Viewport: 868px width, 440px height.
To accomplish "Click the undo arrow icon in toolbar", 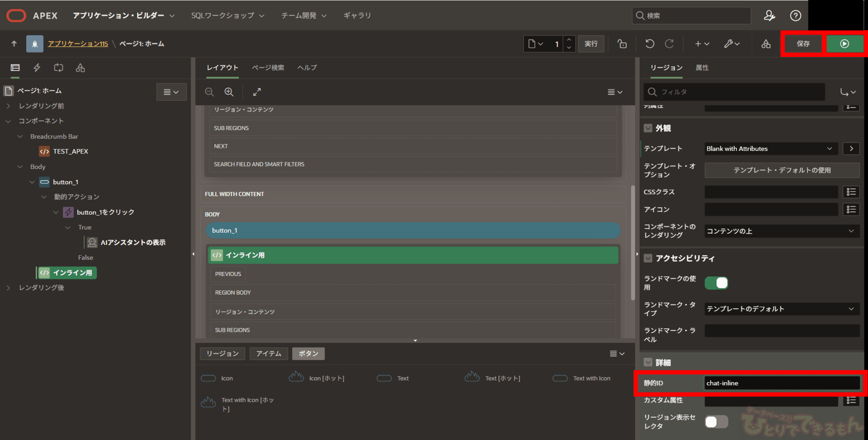I will (x=649, y=44).
